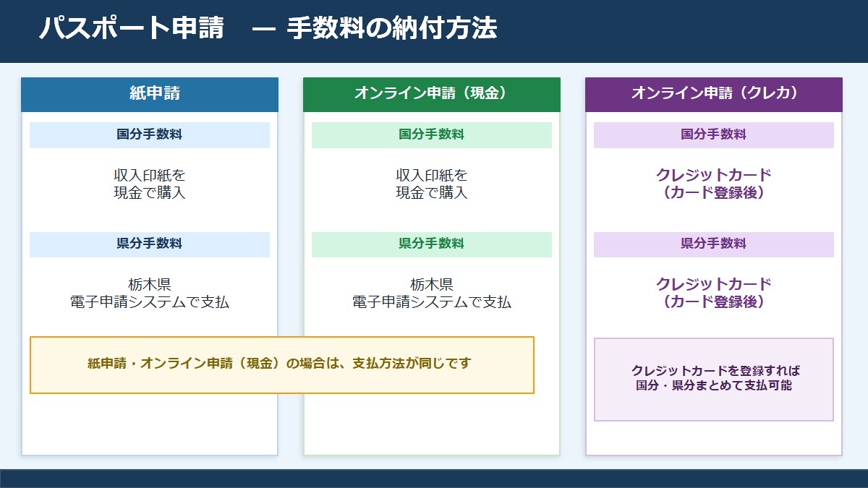Click 国分手数料 label in オンライン申請（クレカ） column

tap(713, 134)
